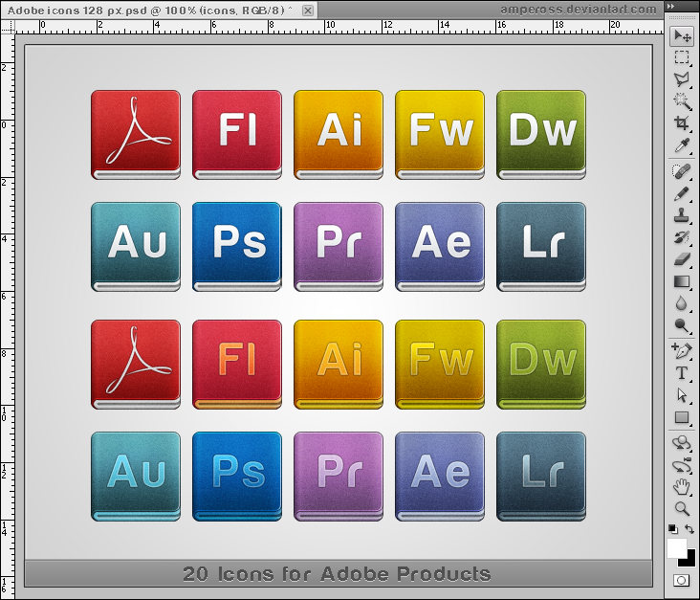Click the white Acrobat icon in top row
This screenshot has height=600, width=700.
pyautogui.click(x=136, y=135)
